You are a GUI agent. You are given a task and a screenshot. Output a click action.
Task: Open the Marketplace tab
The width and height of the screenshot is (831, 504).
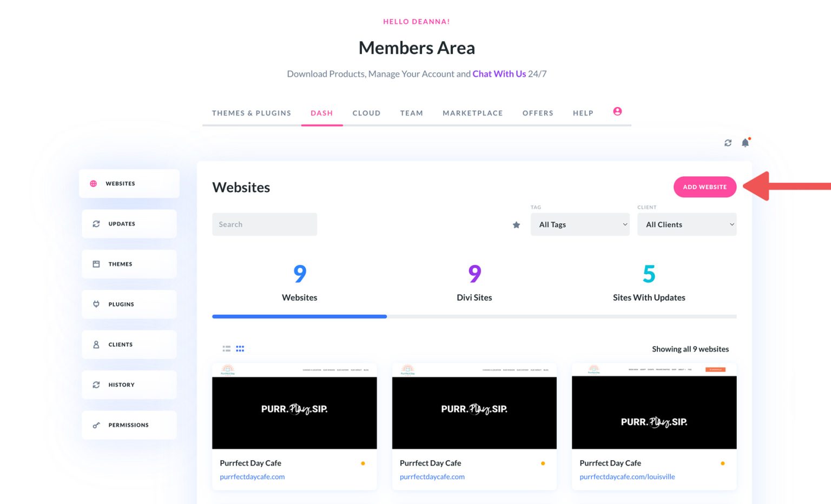click(x=473, y=113)
